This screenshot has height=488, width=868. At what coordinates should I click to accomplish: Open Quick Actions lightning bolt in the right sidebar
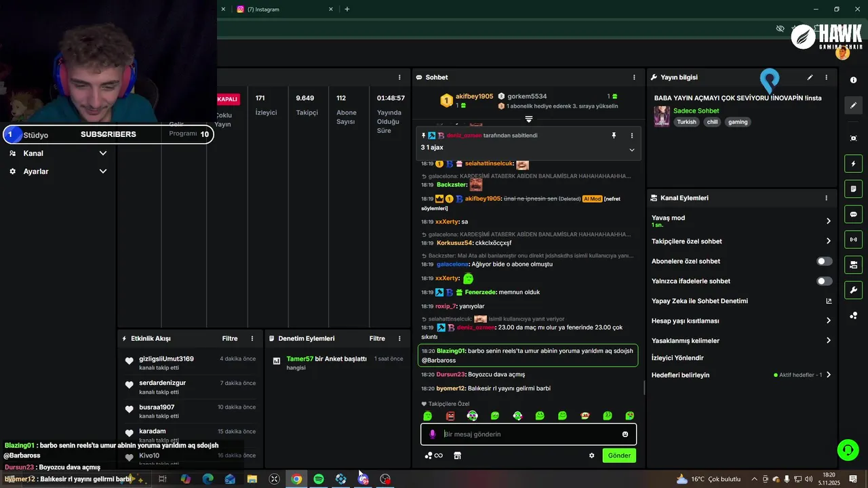tap(853, 163)
